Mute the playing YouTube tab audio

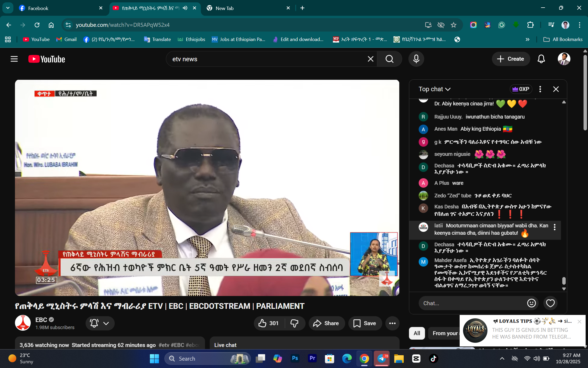click(185, 8)
